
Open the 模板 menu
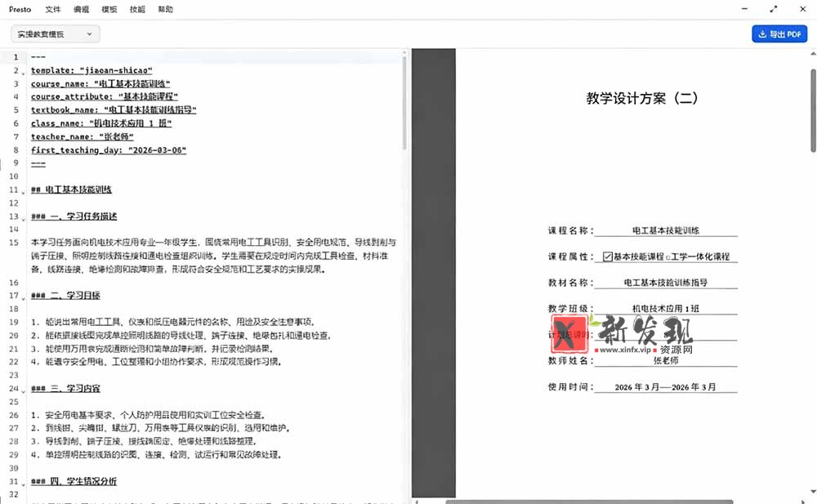(109, 9)
